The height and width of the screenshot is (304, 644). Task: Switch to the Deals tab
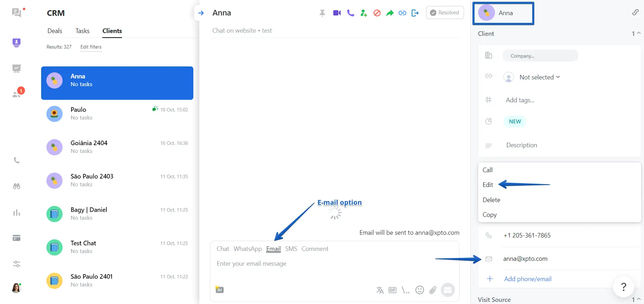point(55,31)
